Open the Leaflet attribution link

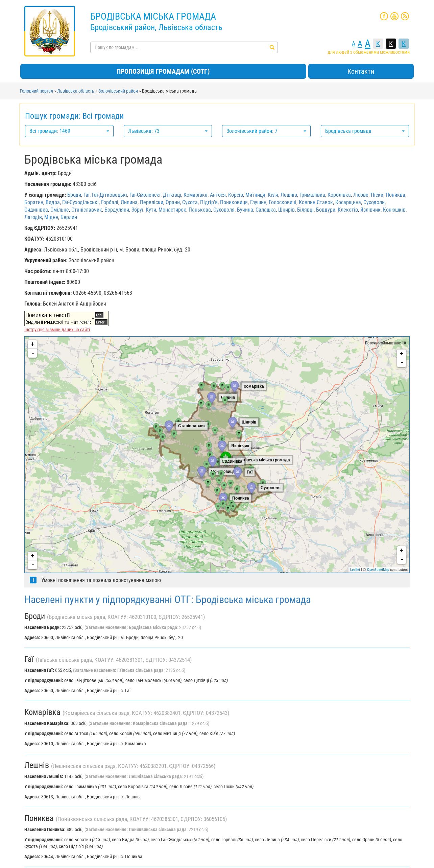355,570
